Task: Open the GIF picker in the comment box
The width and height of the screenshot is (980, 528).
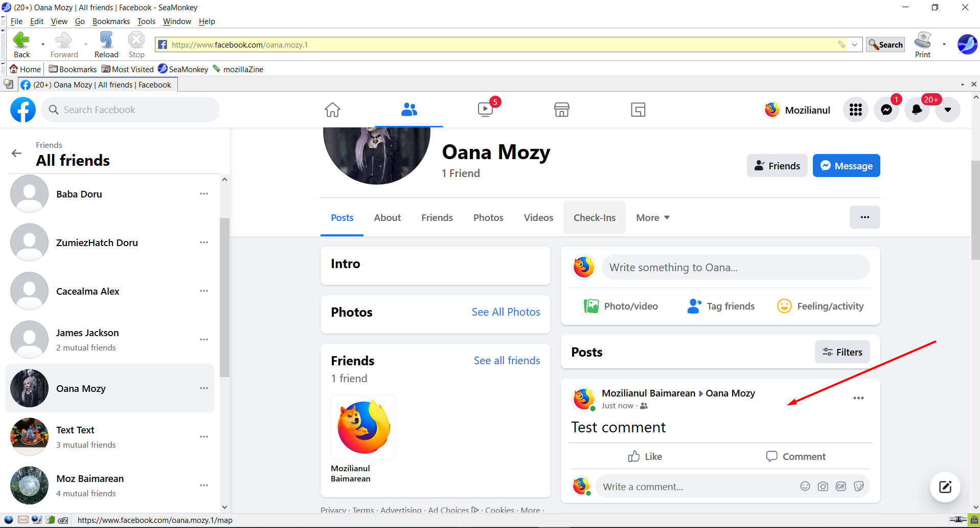Action: pos(840,486)
